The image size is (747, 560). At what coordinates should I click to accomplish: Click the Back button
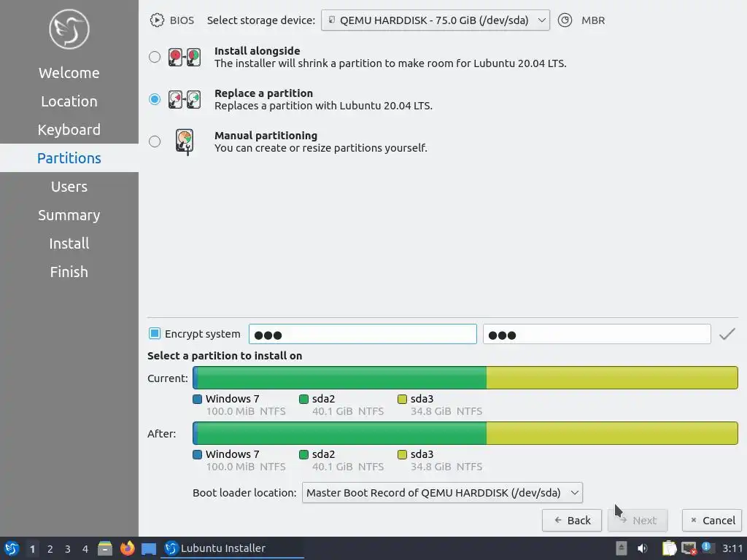coord(572,521)
